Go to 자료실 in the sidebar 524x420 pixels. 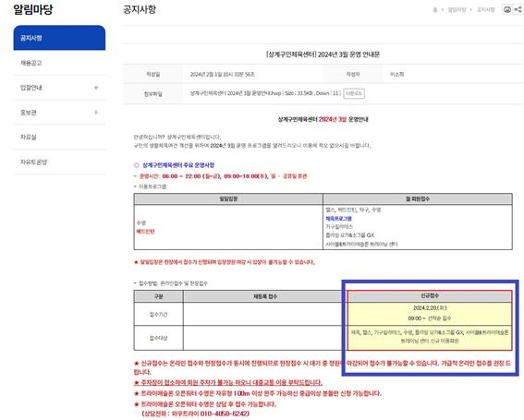[x=29, y=138]
